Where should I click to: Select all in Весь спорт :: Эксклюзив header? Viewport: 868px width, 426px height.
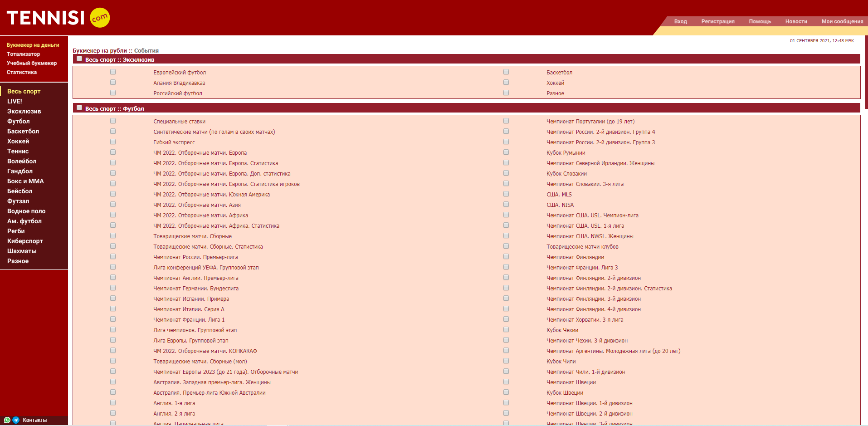point(79,59)
